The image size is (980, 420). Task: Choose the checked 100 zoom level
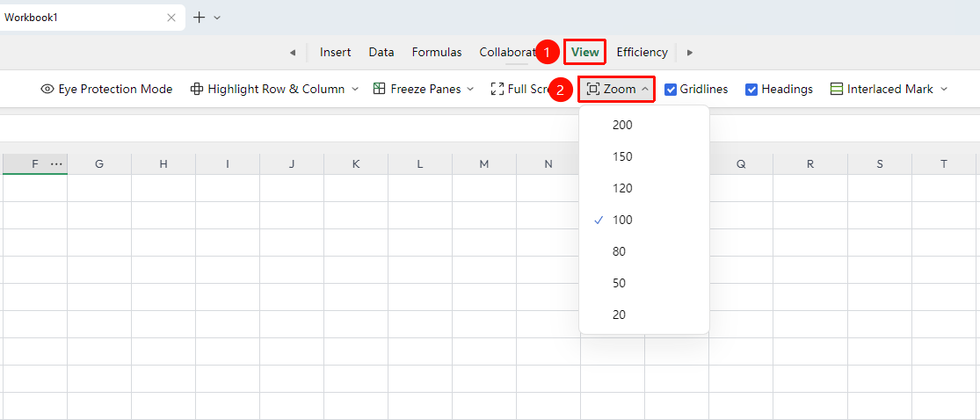pos(644,220)
